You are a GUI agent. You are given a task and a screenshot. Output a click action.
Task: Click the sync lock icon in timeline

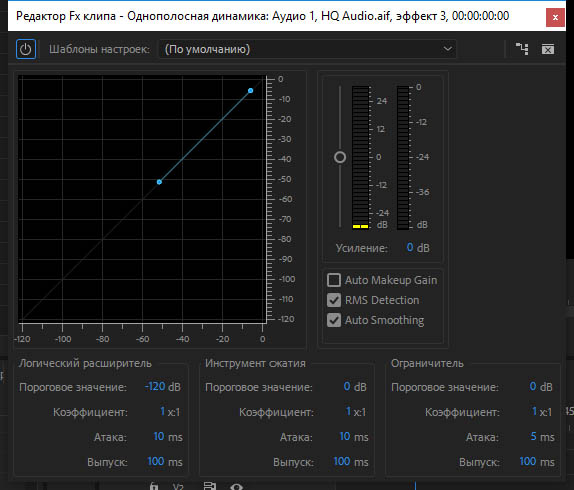(210, 486)
